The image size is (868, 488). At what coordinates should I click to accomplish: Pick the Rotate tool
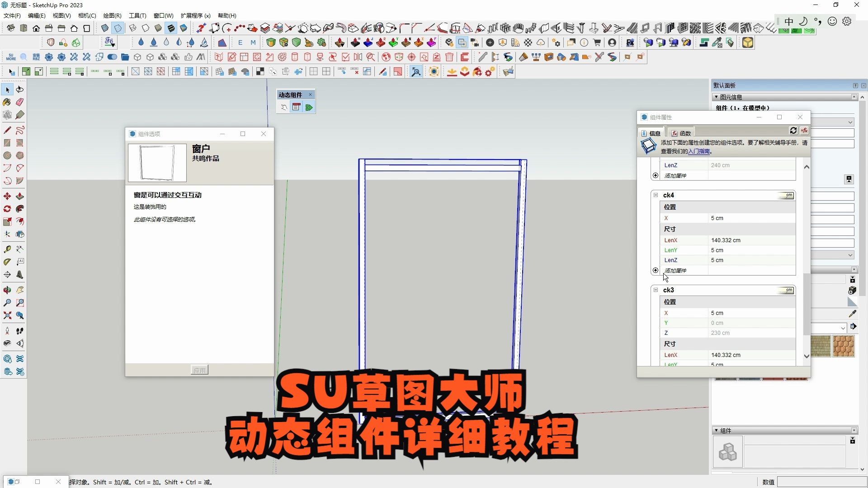click(x=7, y=209)
